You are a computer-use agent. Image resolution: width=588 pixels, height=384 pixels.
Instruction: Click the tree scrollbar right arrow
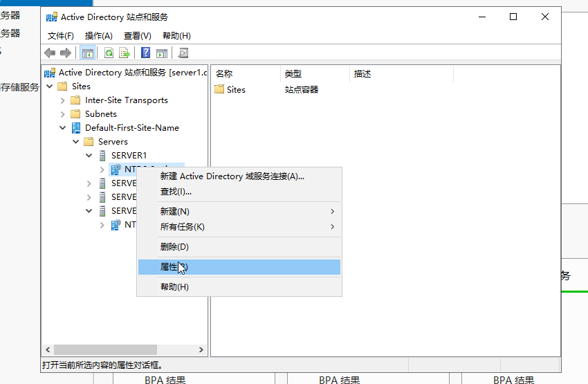tap(201, 349)
